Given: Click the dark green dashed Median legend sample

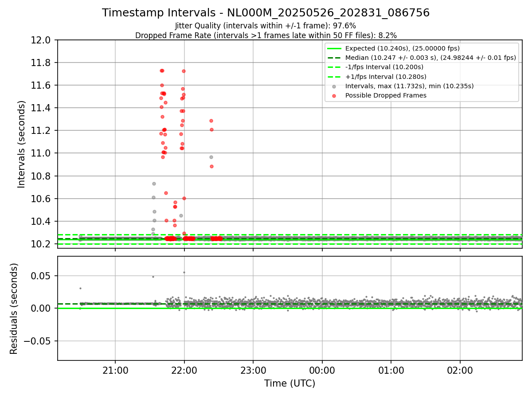Looking at the screenshot, I should click(x=334, y=58).
